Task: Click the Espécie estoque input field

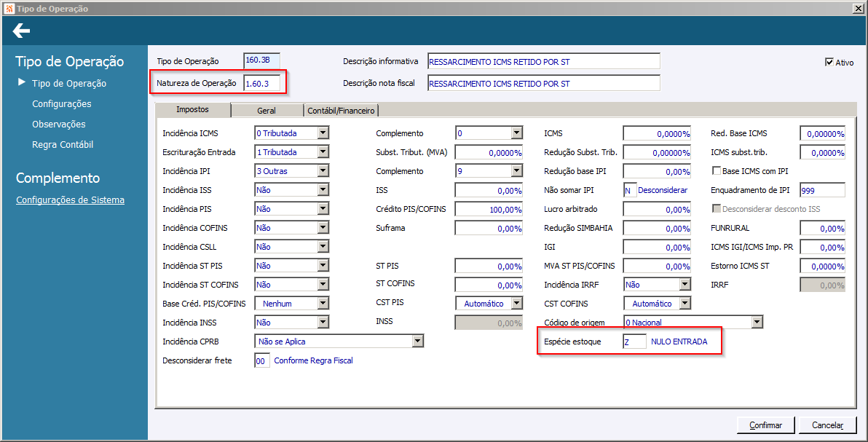Action: click(634, 342)
